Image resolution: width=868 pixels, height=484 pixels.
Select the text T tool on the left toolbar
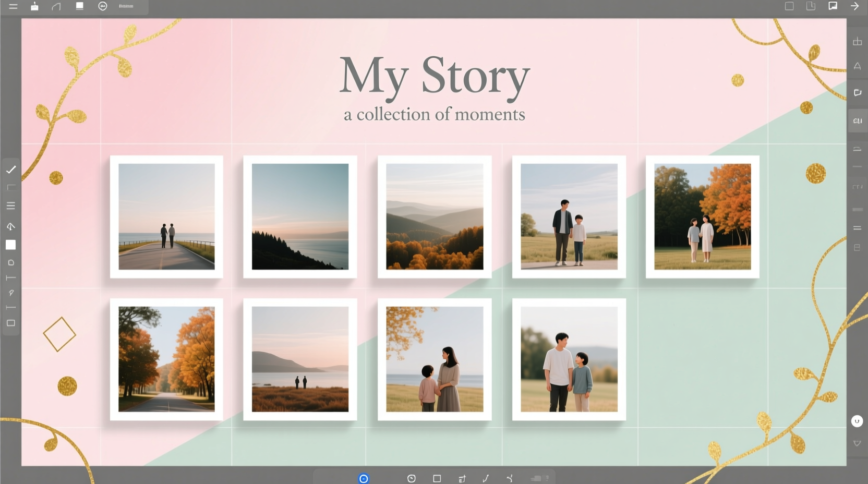click(x=11, y=278)
